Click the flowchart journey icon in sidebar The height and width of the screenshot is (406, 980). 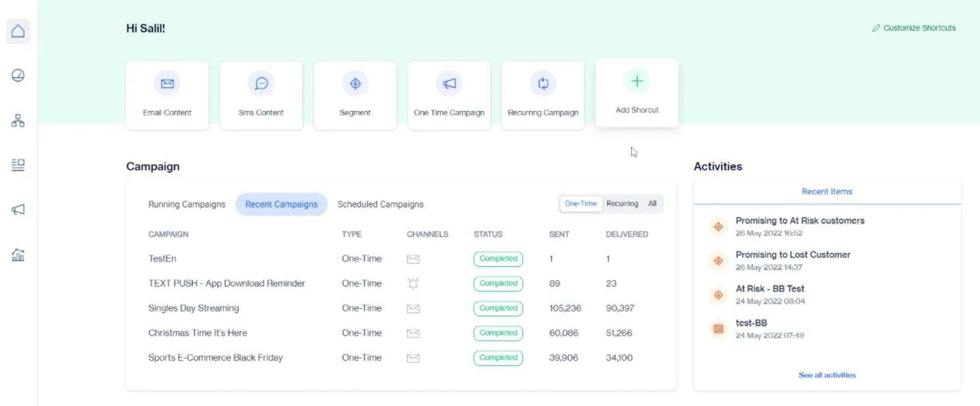(18, 120)
